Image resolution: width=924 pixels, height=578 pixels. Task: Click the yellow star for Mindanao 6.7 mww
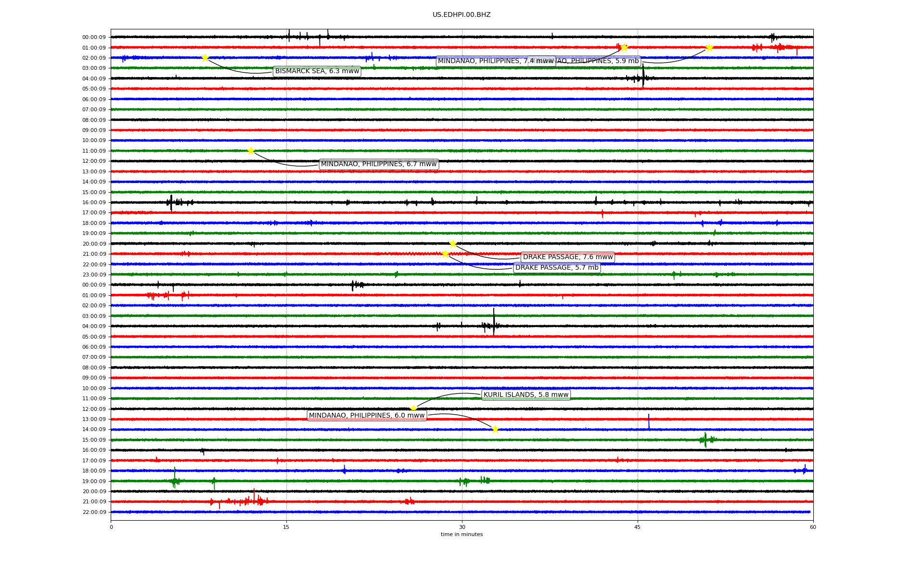pyautogui.click(x=251, y=151)
